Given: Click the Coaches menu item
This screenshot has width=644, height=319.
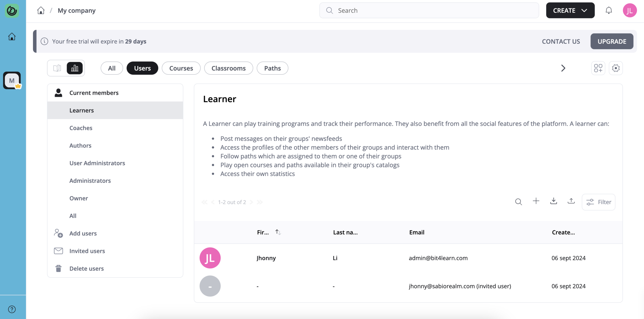Looking at the screenshot, I should click(x=80, y=128).
